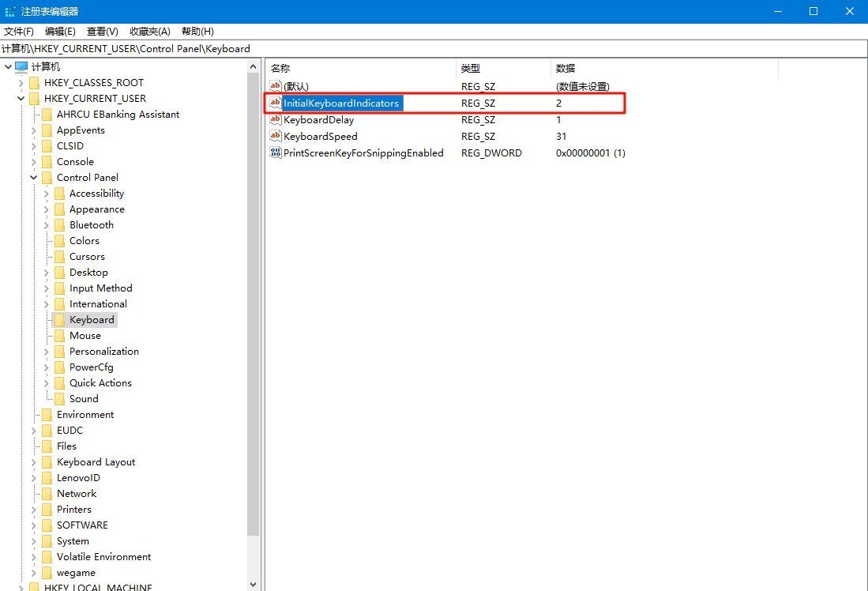
Task: Click the folder icon beside Console
Action: click(47, 162)
